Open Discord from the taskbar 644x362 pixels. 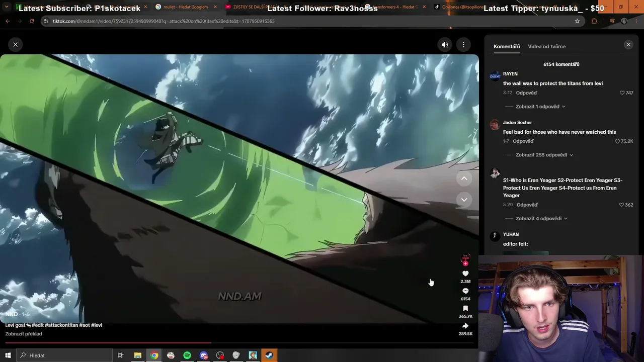[x=203, y=355]
